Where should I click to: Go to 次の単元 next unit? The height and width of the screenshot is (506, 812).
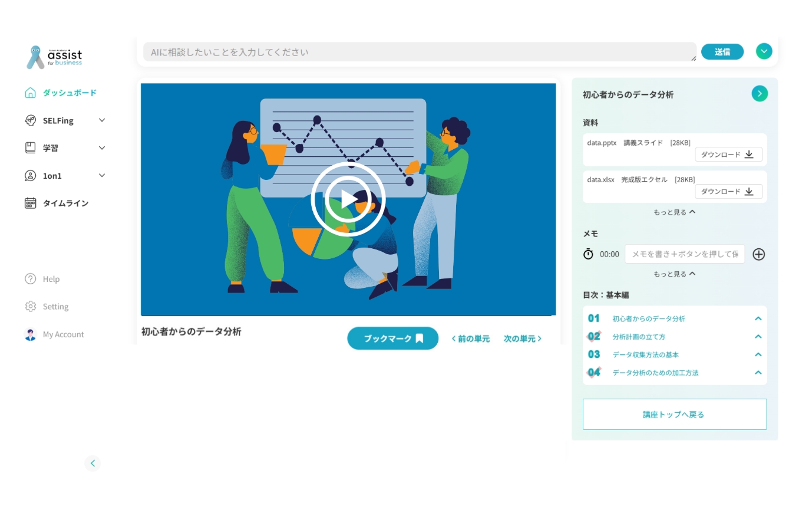point(523,339)
